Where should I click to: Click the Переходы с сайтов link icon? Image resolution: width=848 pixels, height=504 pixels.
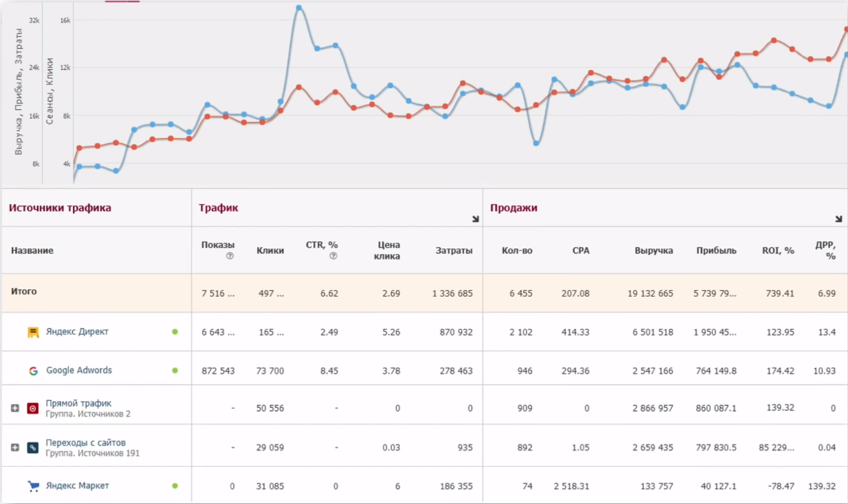(33, 447)
